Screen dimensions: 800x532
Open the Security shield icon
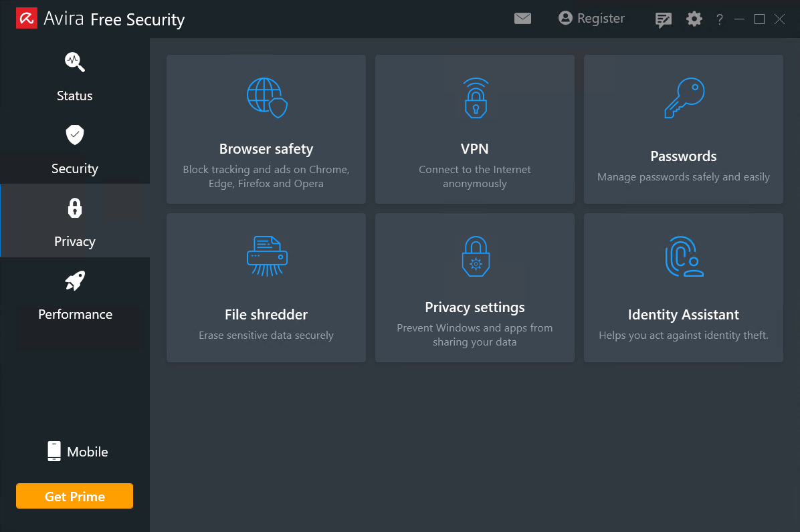click(x=74, y=134)
